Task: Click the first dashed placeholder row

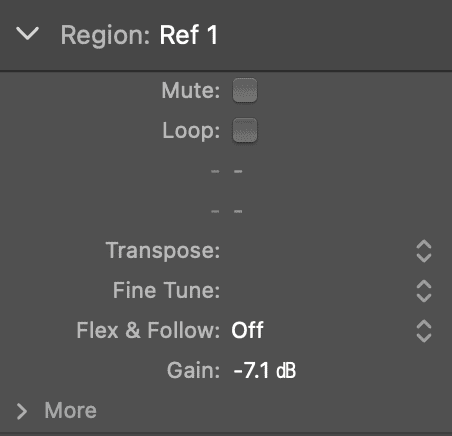Action: pos(227,171)
